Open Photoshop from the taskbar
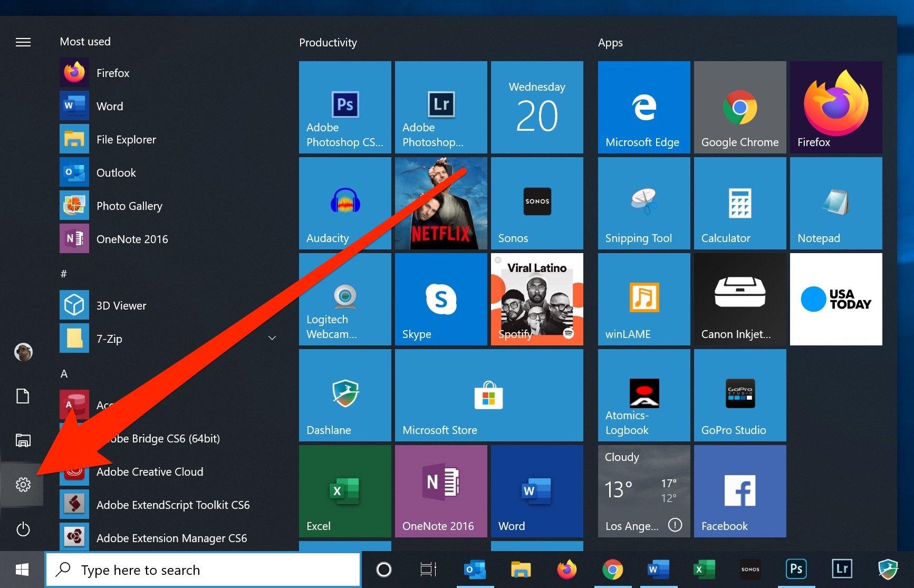The height and width of the screenshot is (588, 914). point(796,568)
